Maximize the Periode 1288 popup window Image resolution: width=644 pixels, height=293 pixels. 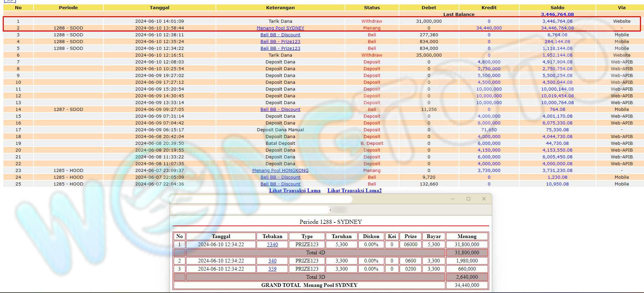[x=468, y=199]
